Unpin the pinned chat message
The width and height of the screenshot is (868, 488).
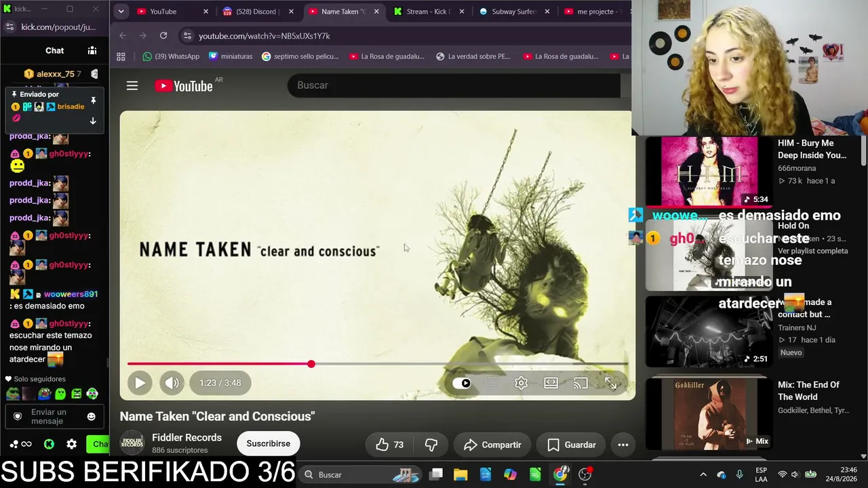[x=93, y=100]
